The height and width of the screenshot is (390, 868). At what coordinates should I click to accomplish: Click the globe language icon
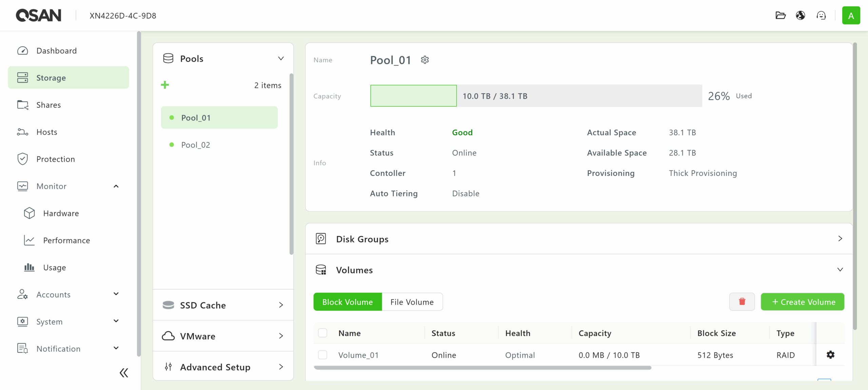[801, 16]
